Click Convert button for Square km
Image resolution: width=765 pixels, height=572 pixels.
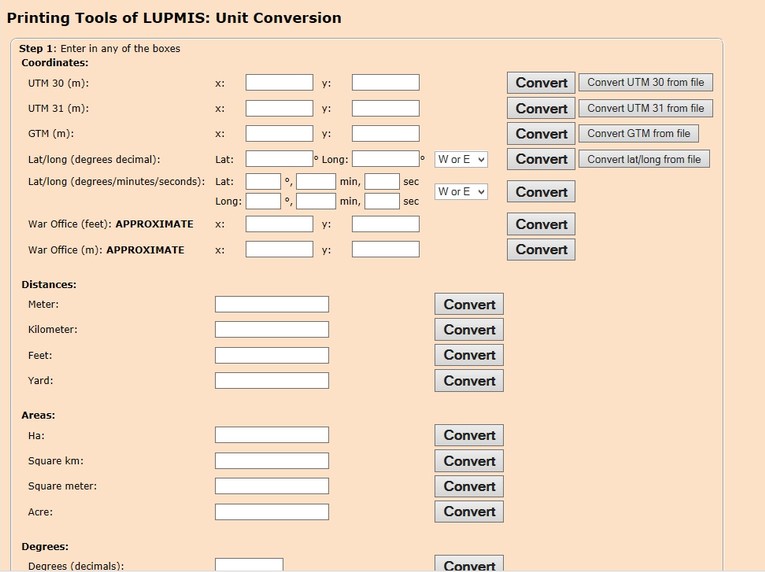pos(469,461)
